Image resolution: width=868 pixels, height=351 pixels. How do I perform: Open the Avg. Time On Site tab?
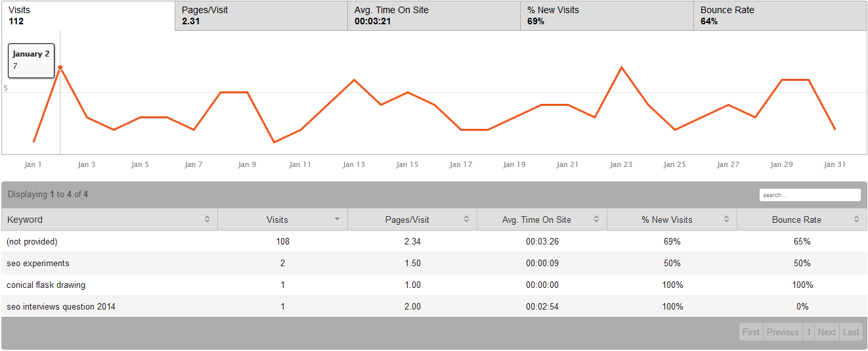433,16
